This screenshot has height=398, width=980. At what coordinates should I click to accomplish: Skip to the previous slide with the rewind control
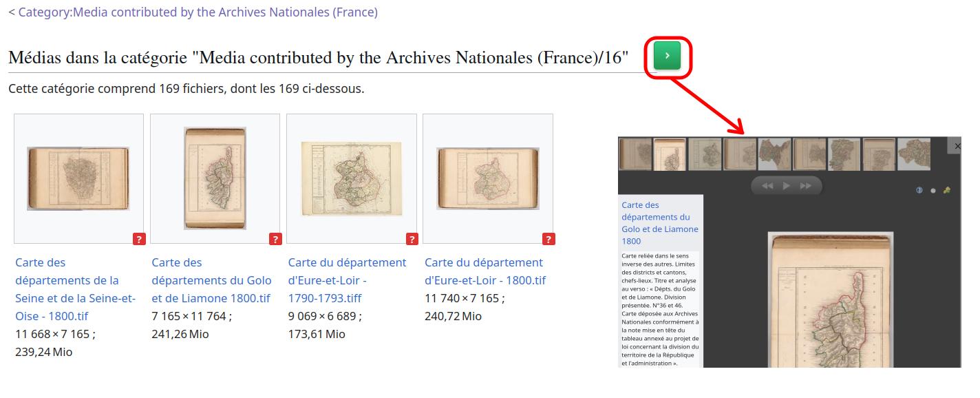(767, 186)
